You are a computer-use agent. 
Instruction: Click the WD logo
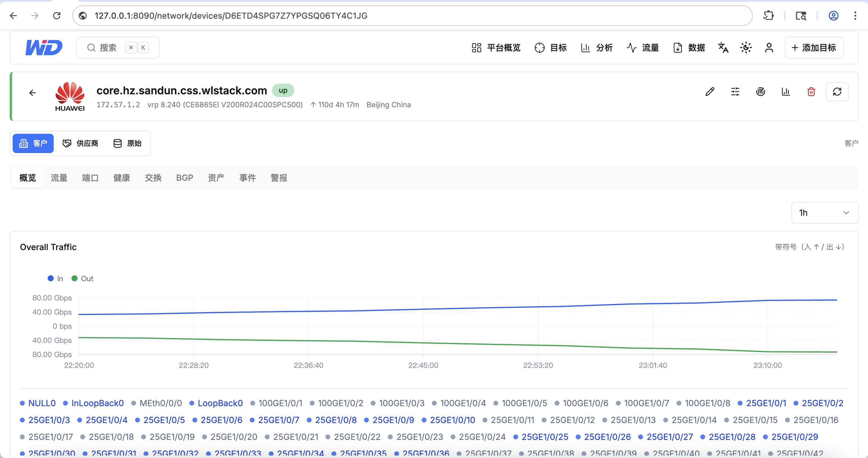tap(44, 47)
